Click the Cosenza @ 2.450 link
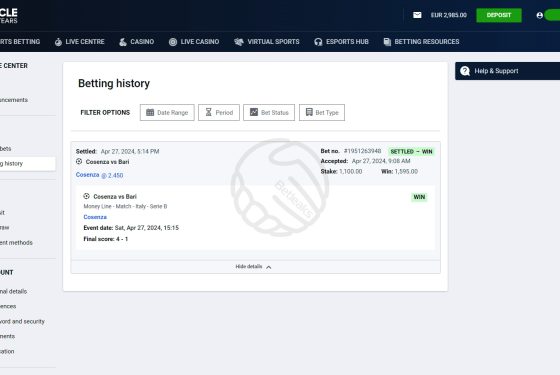 pyautogui.click(x=99, y=175)
